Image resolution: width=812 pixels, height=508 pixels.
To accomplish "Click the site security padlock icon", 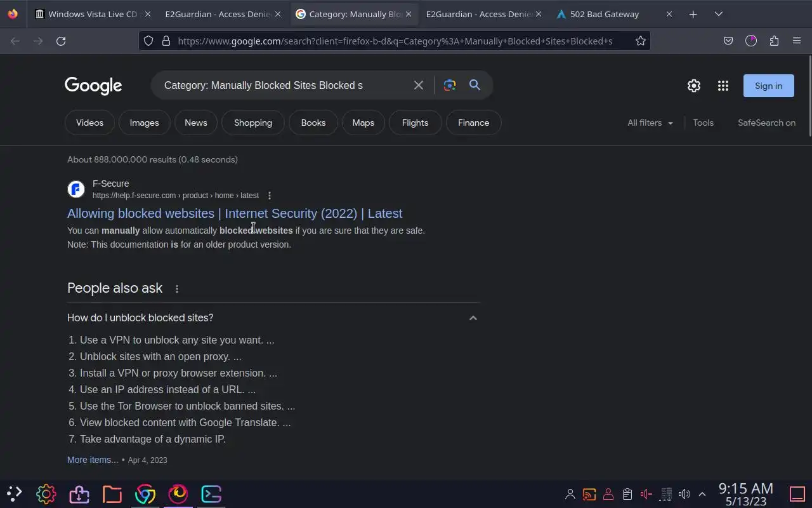I will [x=166, y=41].
